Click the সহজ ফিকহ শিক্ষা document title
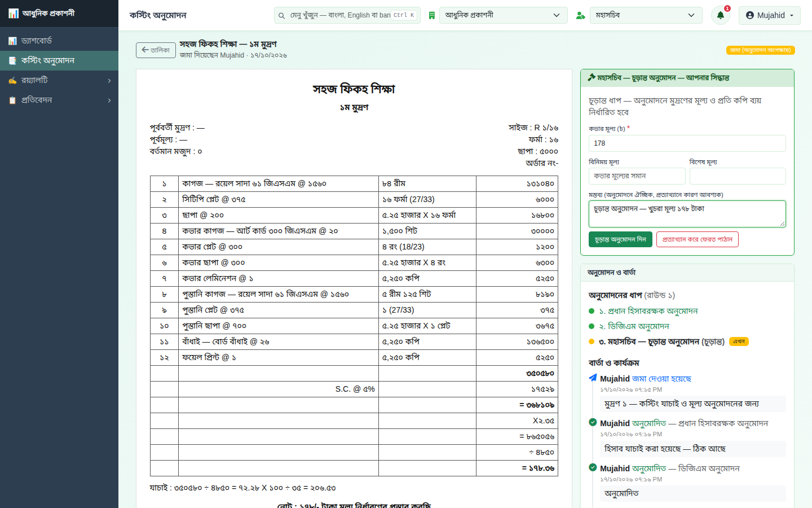 [354, 89]
